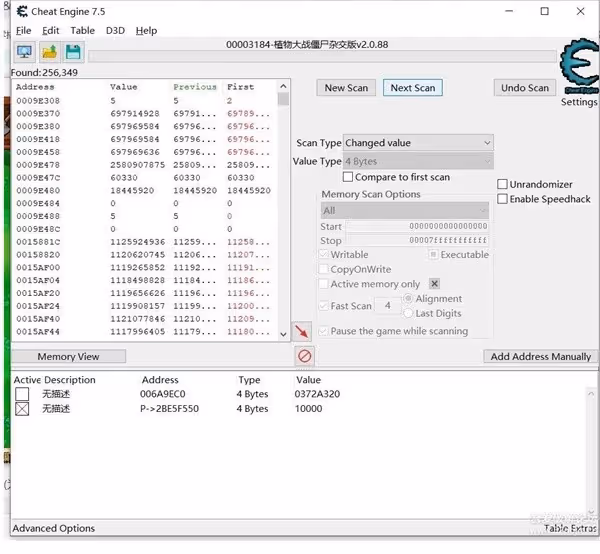Viewport: 600px width, 554px height.
Task: Enable the Unrandomizer checkbox
Action: 502,184
